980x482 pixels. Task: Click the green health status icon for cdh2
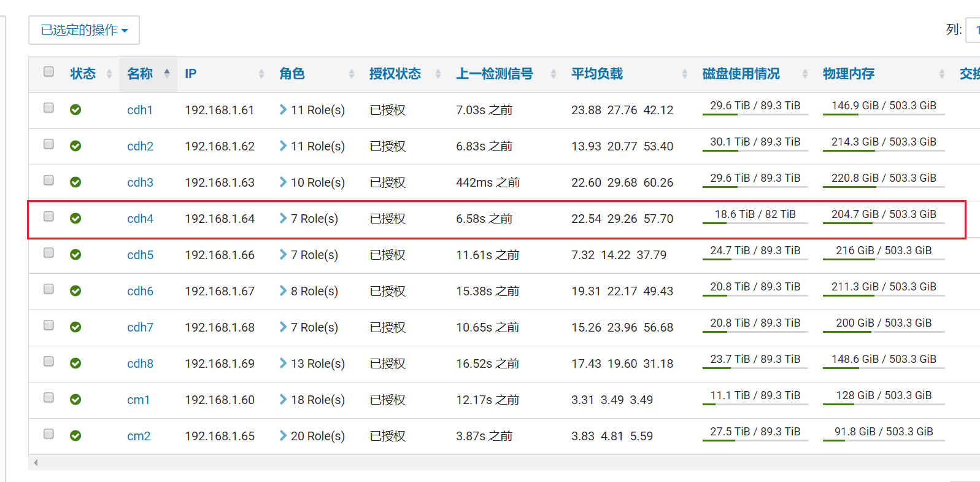[x=75, y=146]
